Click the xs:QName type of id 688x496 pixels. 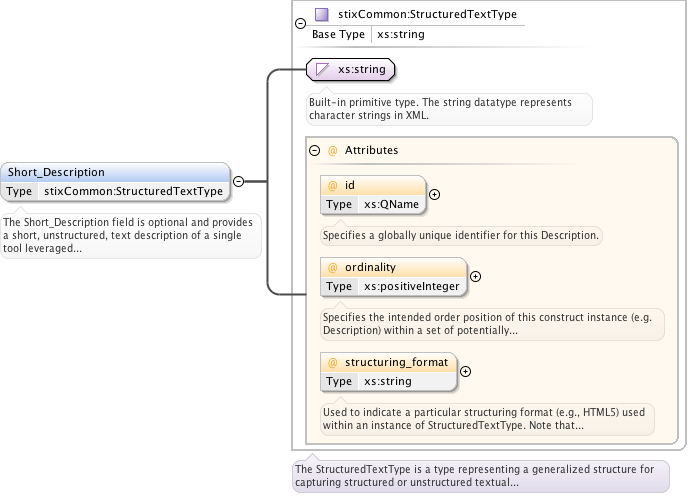tap(391, 204)
